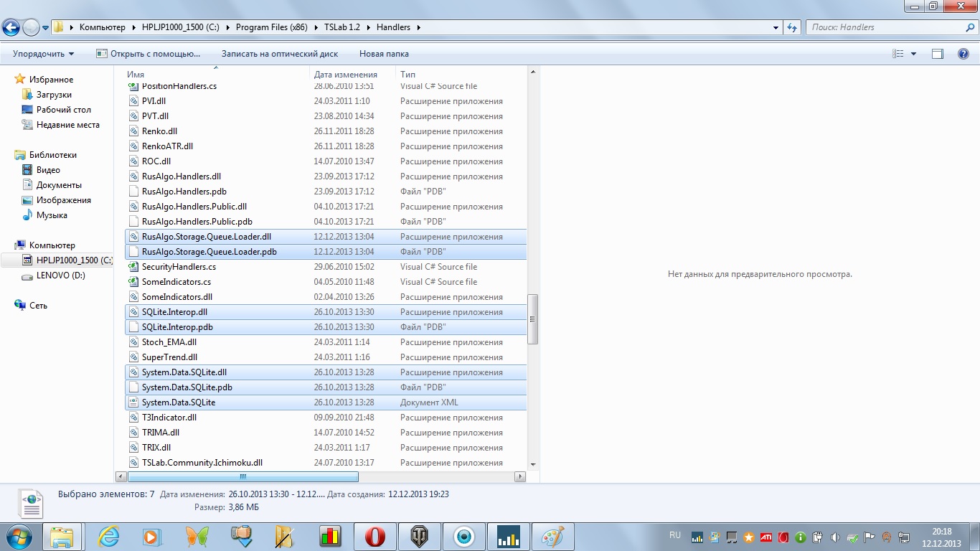Click the orange butterfly taskbar icon
Screen dimensions: 980x551
197,537
